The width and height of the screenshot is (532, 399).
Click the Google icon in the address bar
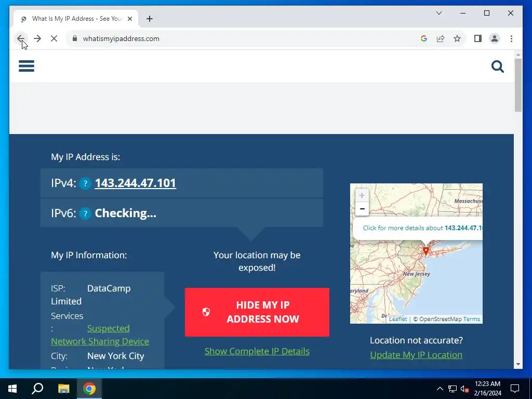click(423, 38)
